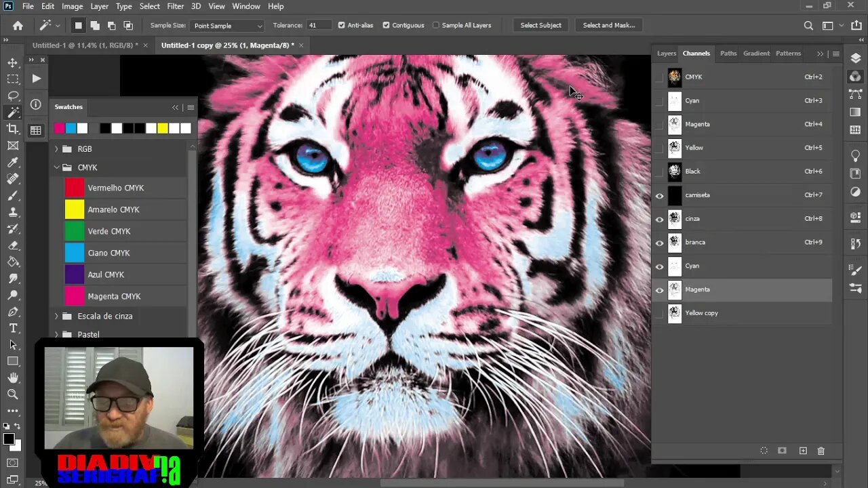Click the Play action button icon
Screen dimensions: 868x488
[x=36, y=79]
